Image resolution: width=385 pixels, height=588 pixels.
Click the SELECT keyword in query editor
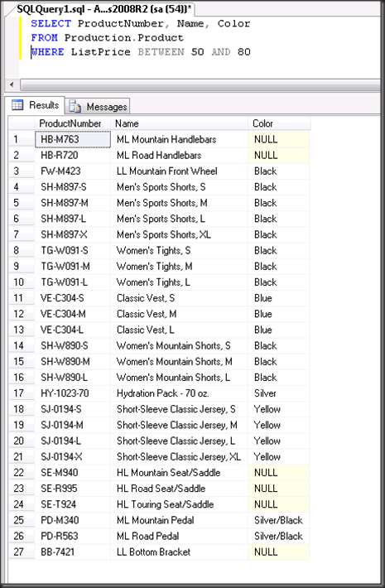[x=51, y=24]
